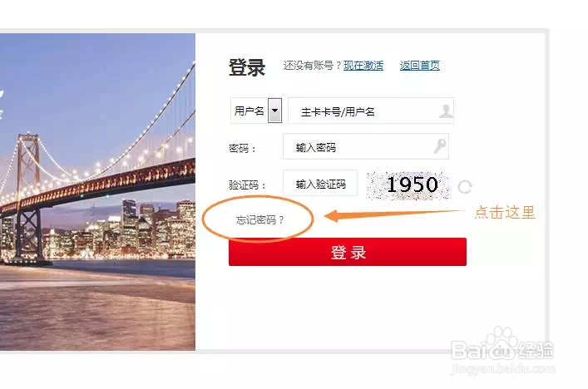Image resolution: width=588 pixels, height=389 pixels.
Task: Go back via the 返回首页 link
Action: click(x=420, y=66)
